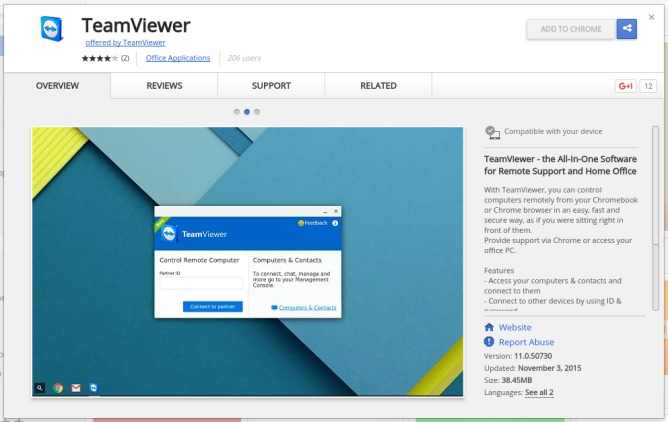668x422 pixels.
Task: Select the third screenshot carousel dot
Action: (257, 112)
